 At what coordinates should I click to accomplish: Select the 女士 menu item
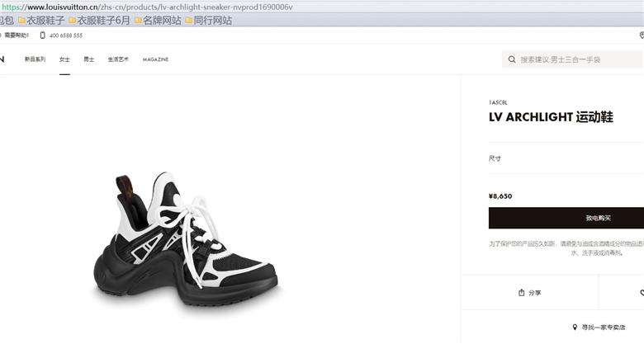coord(64,59)
